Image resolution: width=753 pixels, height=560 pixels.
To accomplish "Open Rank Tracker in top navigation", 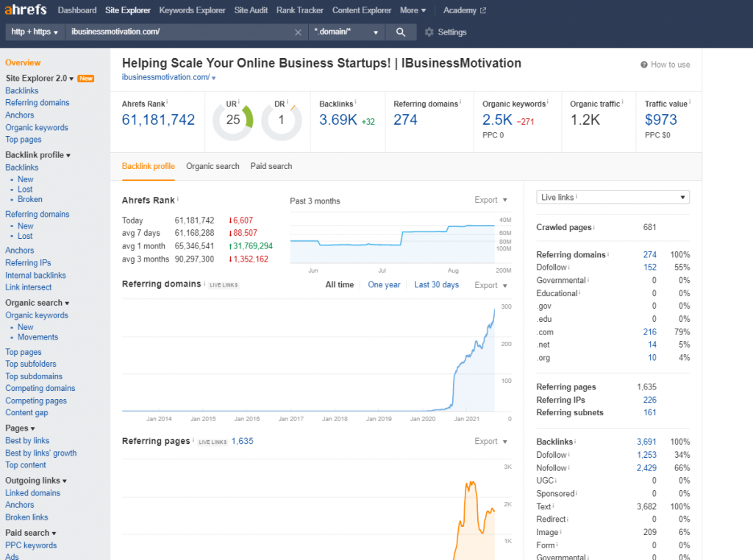I will [x=300, y=10].
